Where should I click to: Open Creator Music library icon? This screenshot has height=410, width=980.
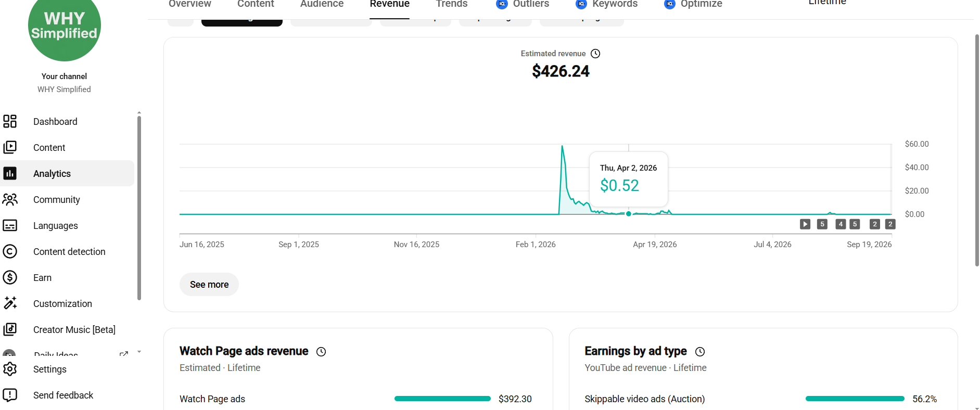(10, 329)
